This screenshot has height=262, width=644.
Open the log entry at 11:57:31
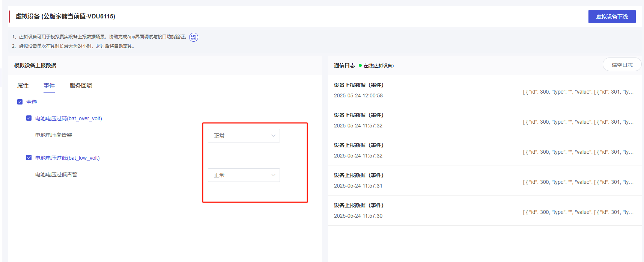(x=359, y=180)
